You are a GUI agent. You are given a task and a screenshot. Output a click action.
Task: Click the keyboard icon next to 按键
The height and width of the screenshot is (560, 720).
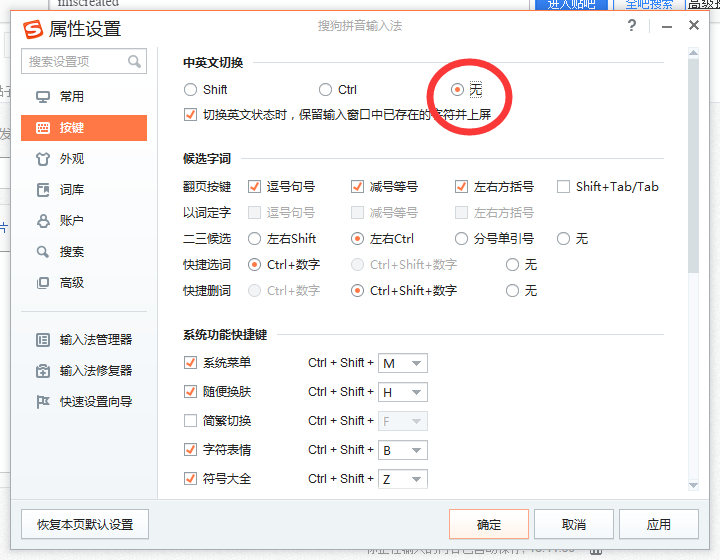tap(43, 128)
